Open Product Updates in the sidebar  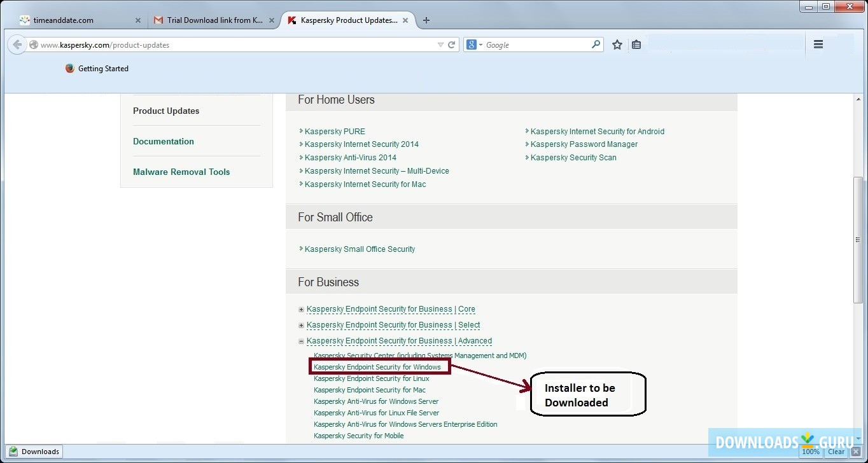166,111
